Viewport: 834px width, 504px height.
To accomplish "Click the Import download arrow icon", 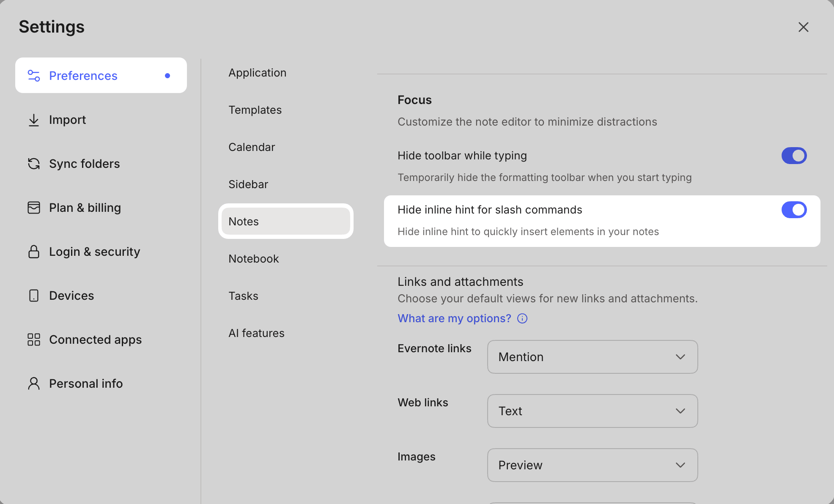I will point(34,120).
